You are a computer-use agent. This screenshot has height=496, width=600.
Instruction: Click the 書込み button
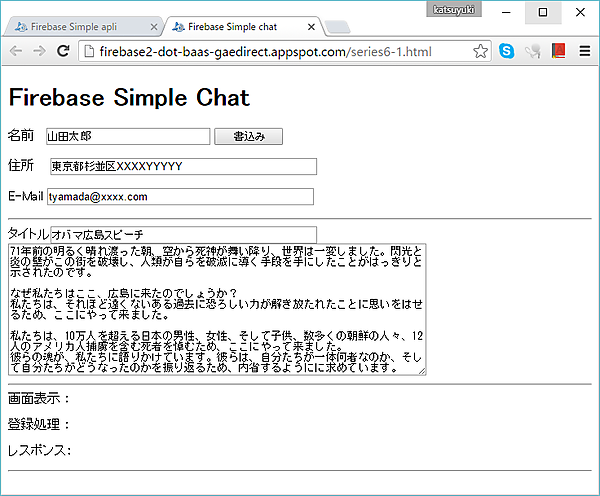(249, 137)
